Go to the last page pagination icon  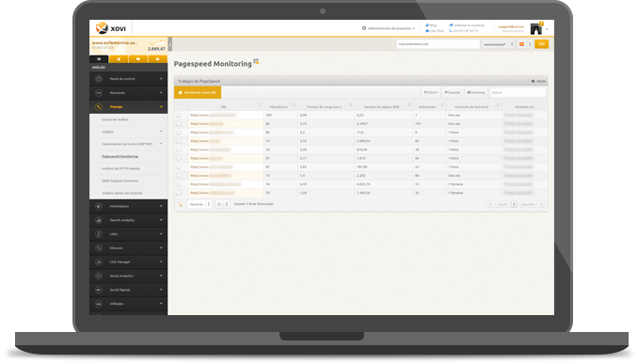[542, 204]
